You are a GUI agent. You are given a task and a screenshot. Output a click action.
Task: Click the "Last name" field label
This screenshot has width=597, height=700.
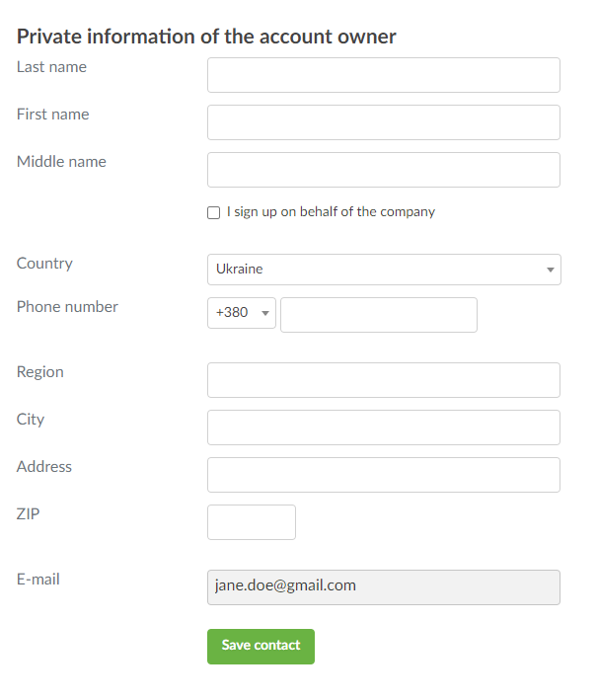[x=51, y=67]
